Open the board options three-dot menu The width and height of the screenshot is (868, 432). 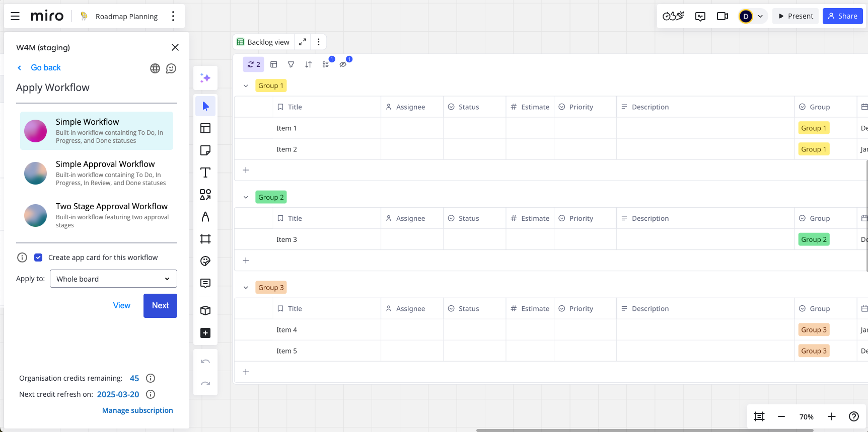coord(173,16)
